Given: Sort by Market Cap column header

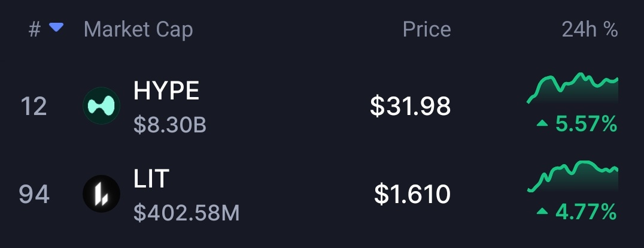Looking at the screenshot, I should pos(138,29).
